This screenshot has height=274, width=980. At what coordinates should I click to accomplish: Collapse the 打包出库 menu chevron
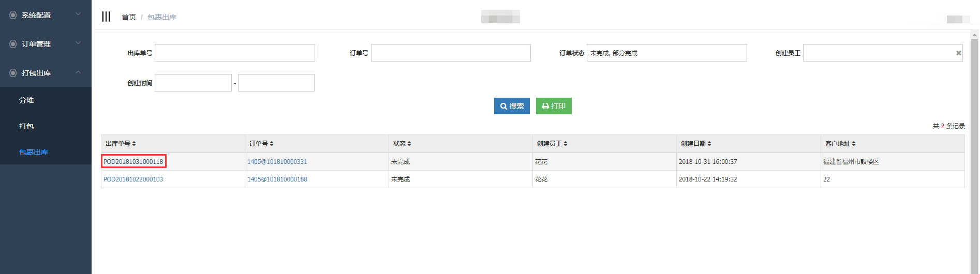[78, 72]
